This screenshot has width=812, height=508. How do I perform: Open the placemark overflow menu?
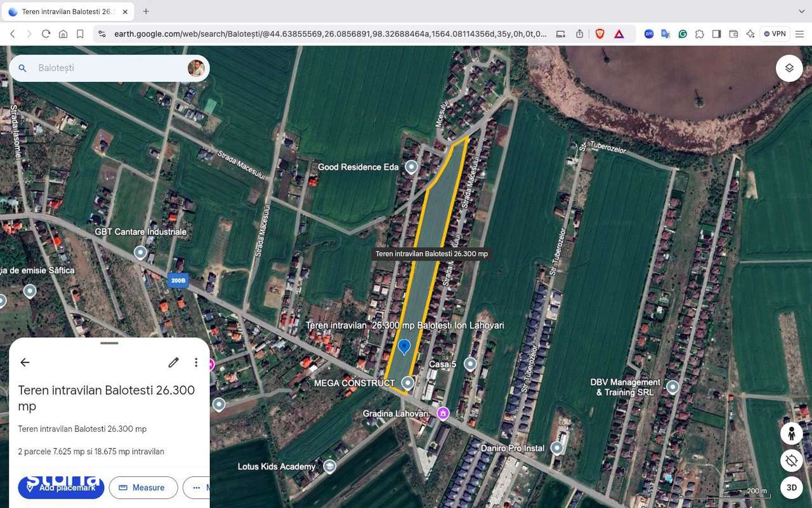(x=196, y=362)
